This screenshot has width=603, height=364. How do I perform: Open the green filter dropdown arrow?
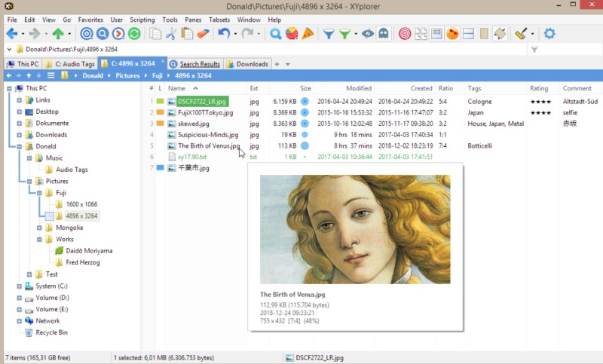click(x=356, y=34)
